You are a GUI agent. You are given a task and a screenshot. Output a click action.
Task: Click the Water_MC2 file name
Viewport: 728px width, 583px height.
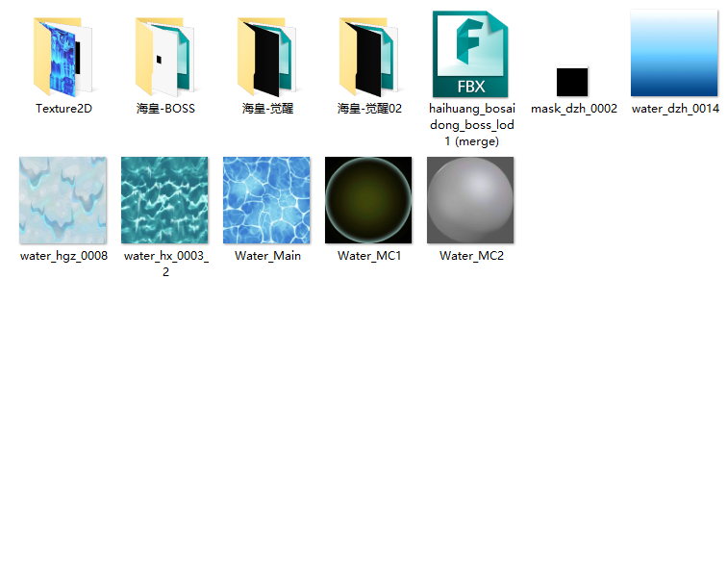[472, 256]
